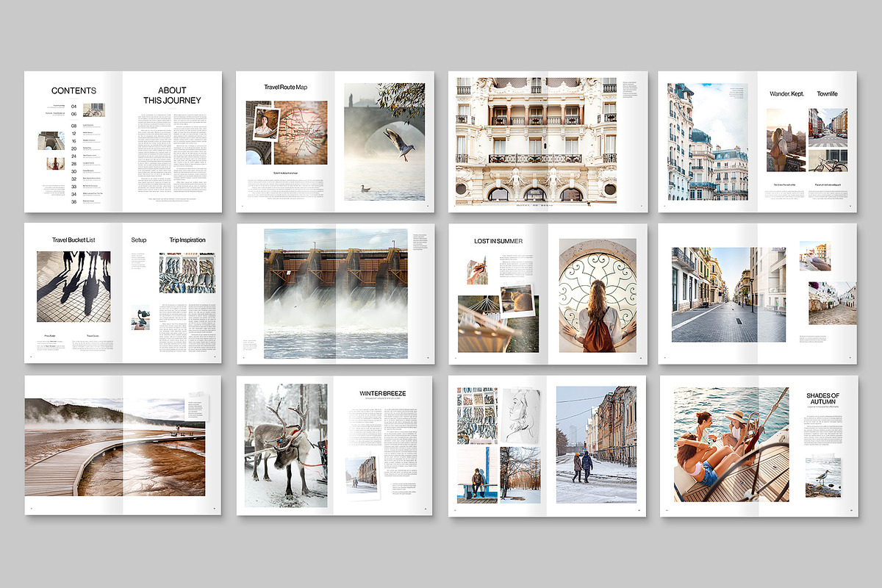The image size is (882, 588).
Task: Click the small photo above the alley photo
Action: coord(815,256)
